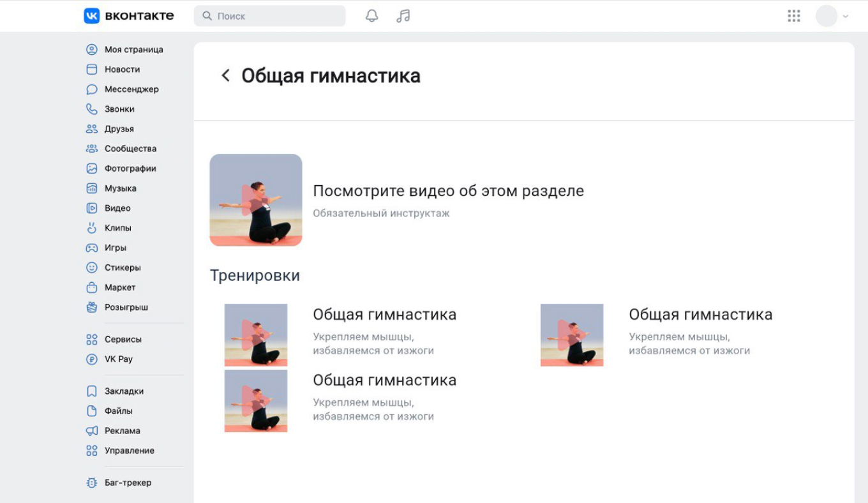Screen dimensions: 868x503
Task: Open the Мессенджер section icon
Action: tap(91, 89)
